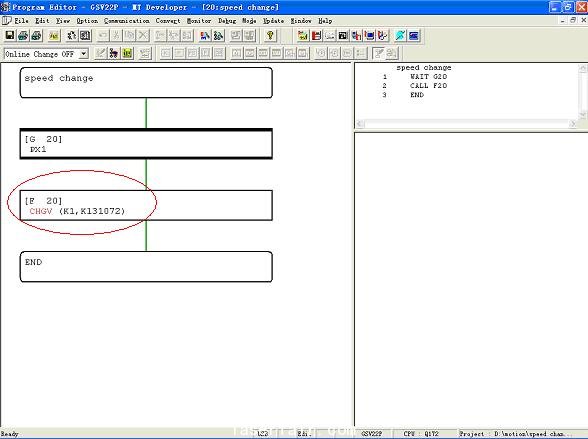Click the green monitor icon in second toolbar row
Screen dimensions: 588x439
127,54
